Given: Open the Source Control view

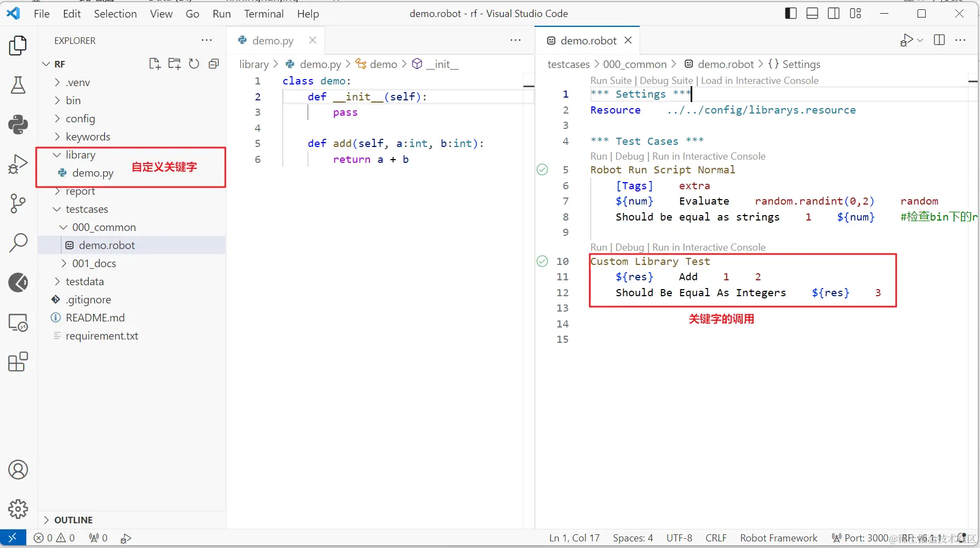Looking at the screenshot, I should coord(18,204).
